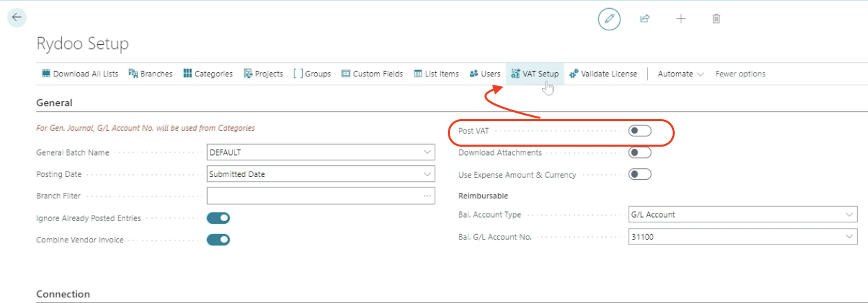Open Branches from the action bar
Image resolution: width=868 pixels, height=303 pixels.
point(151,74)
